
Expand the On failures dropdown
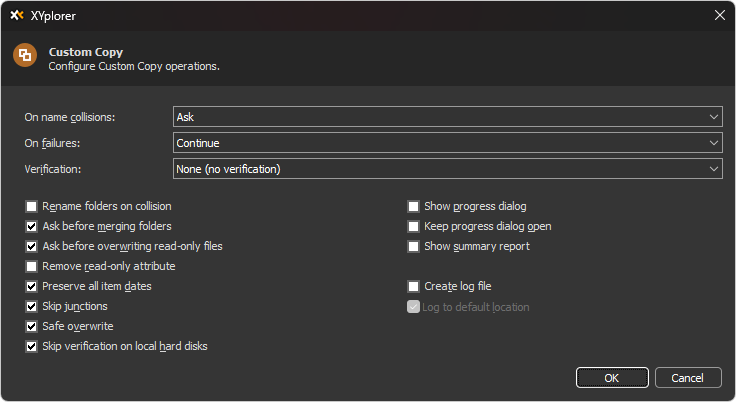[x=447, y=143]
